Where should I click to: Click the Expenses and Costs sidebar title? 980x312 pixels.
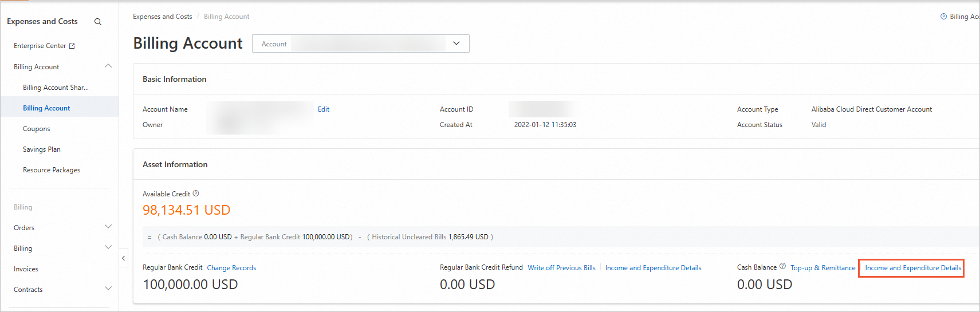point(42,22)
